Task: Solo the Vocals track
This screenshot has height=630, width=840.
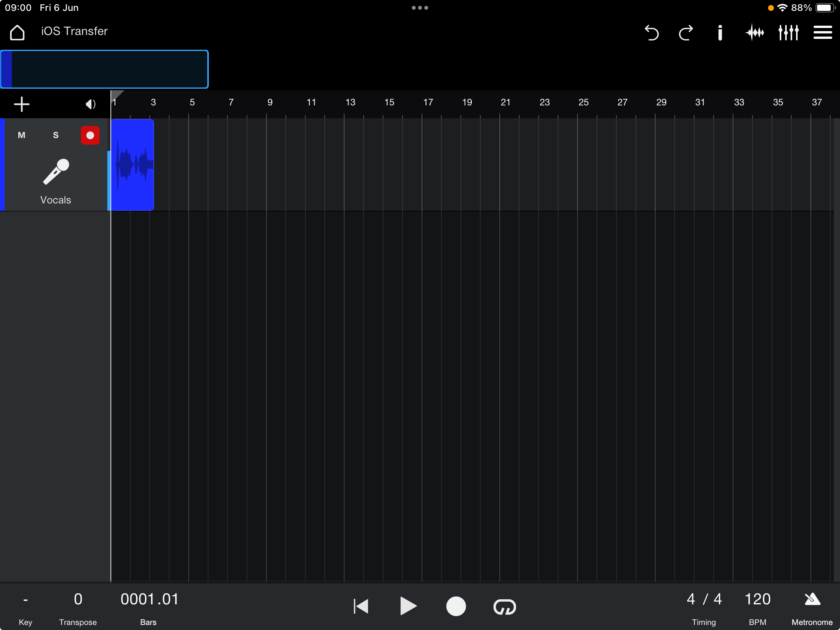Action: [x=56, y=135]
